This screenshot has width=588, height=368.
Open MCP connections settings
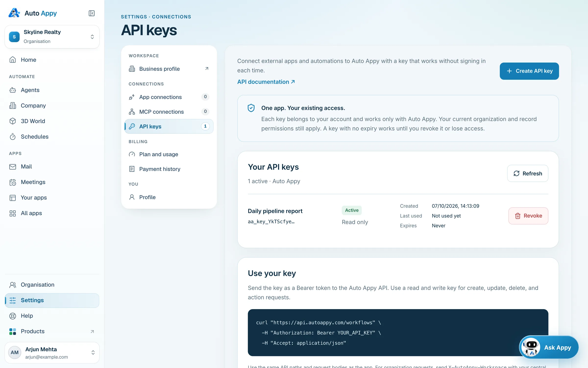[x=169, y=112]
